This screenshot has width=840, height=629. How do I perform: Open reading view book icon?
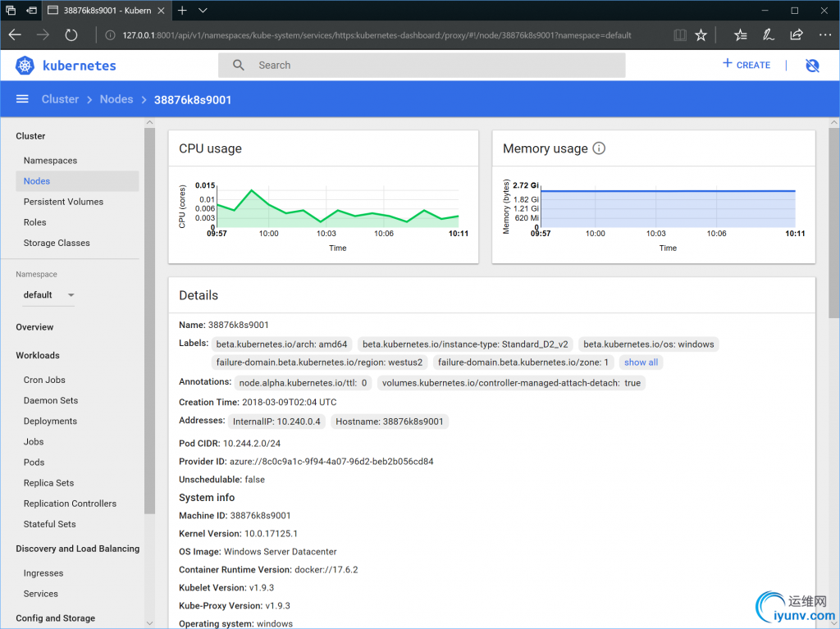coord(680,35)
